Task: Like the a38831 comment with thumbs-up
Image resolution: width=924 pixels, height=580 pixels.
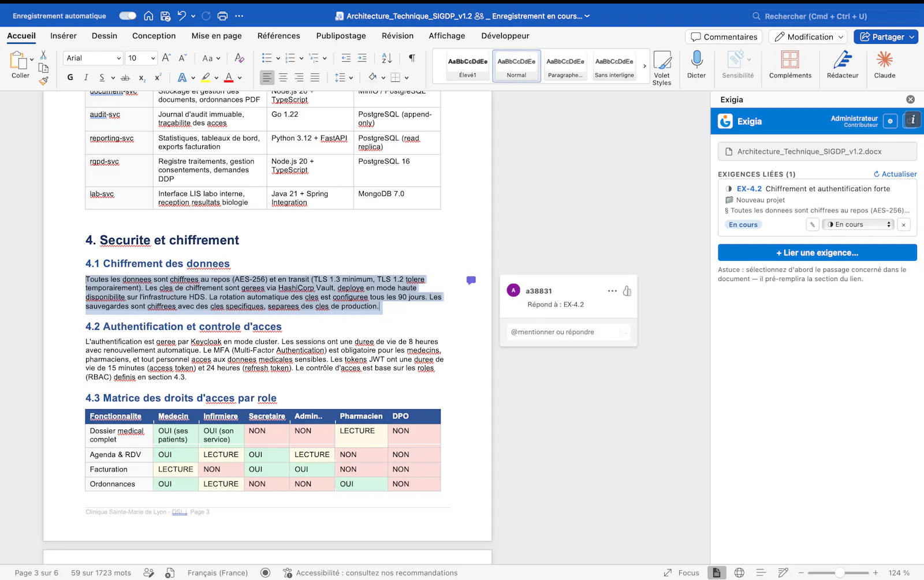Action: [x=627, y=291]
